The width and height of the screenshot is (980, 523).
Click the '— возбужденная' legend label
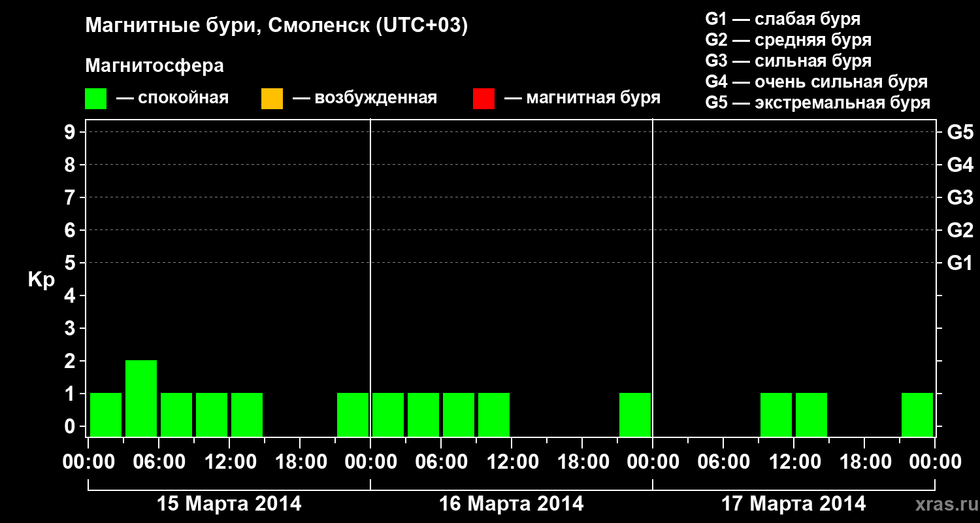(x=365, y=98)
